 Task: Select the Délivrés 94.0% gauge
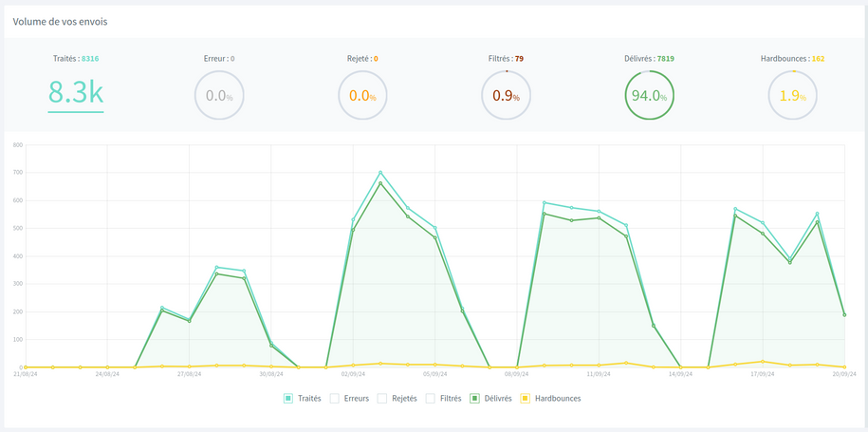click(649, 95)
